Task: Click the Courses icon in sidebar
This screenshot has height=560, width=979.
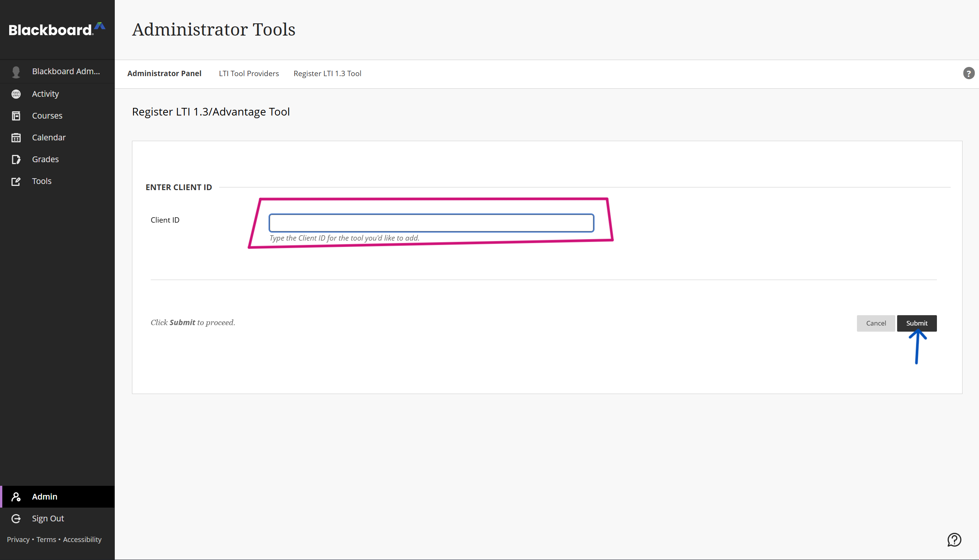Action: 16,116
